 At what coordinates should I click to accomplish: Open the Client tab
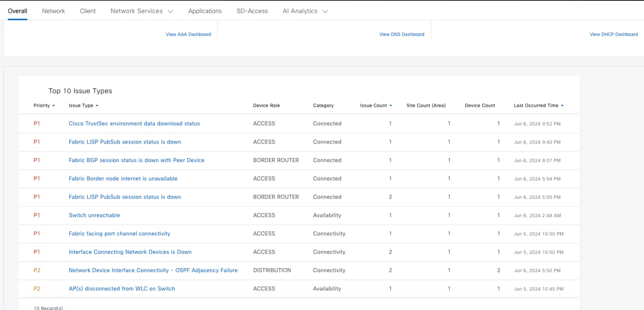(88, 11)
